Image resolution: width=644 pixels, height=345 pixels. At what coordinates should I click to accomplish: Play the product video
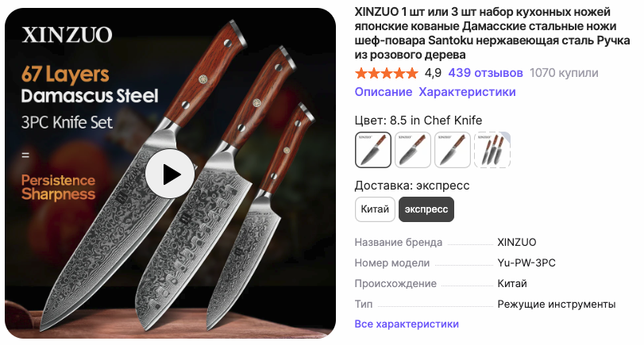[170, 174]
